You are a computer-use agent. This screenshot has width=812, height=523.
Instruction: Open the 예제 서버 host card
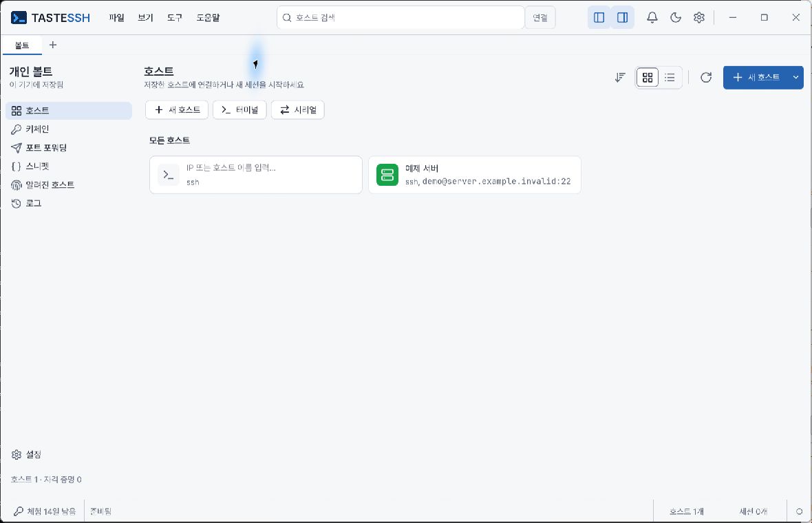coord(474,175)
